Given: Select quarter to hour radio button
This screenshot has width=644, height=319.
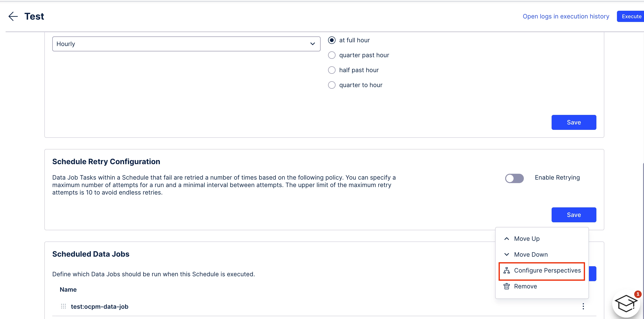Looking at the screenshot, I should [x=332, y=85].
